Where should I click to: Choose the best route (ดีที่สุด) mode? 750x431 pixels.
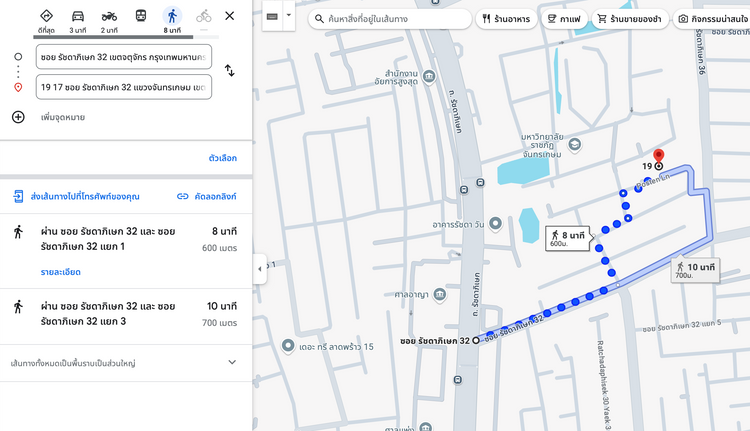[46, 19]
